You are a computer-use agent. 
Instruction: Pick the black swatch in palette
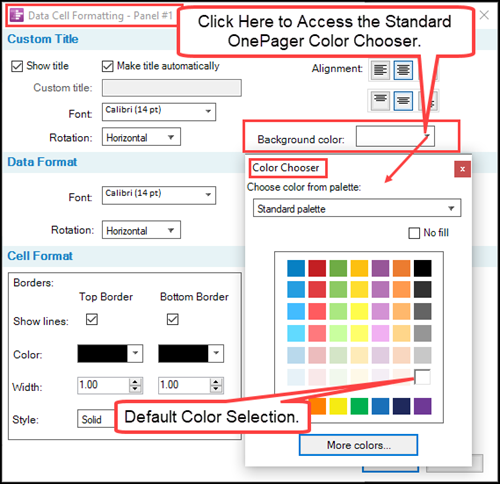[x=422, y=268]
